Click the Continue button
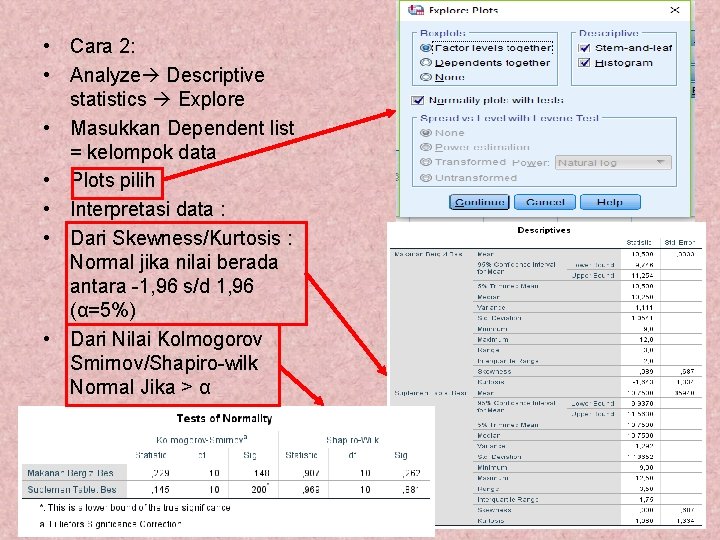Viewport: 720px width, 540px height. (x=479, y=202)
